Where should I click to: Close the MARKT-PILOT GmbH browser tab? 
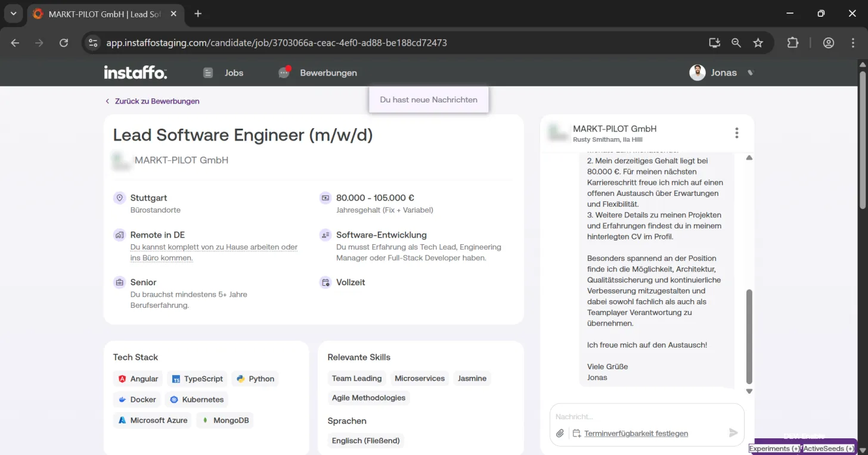(x=175, y=14)
